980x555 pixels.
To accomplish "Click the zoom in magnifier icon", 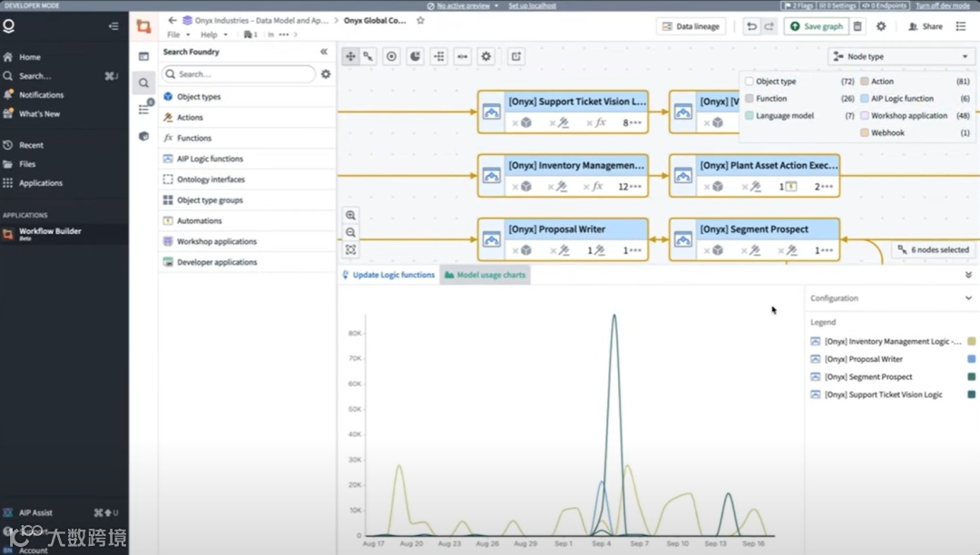I will [x=350, y=216].
